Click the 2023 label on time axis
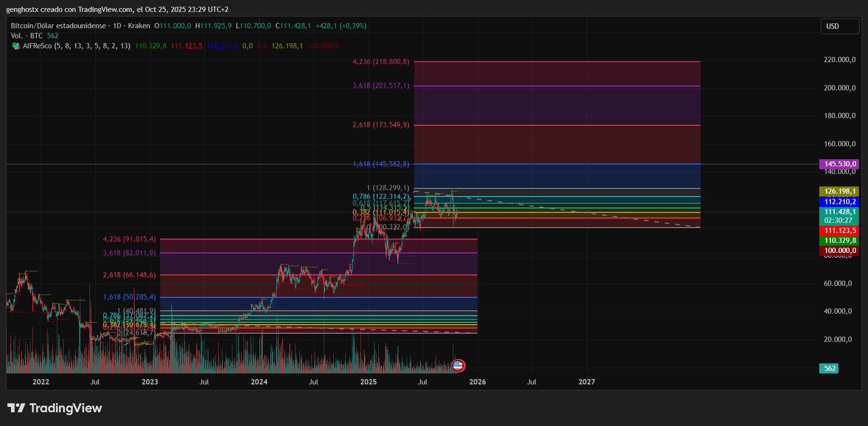The image size is (868, 426). (x=150, y=382)
